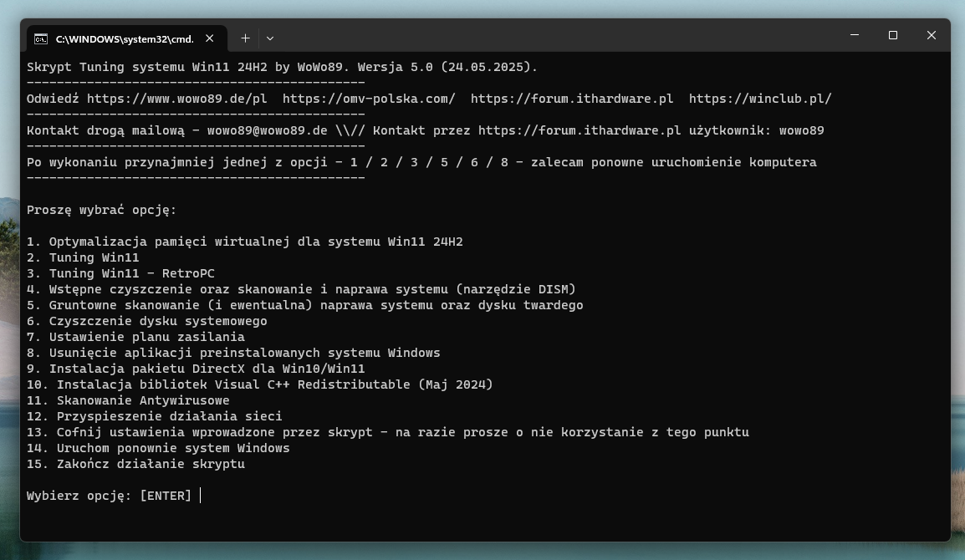The height and width of the screenshot is (560, 965).
Task: Open forum.ithardware.pl link in Kontakt line
Action: [x=580, y=130]
